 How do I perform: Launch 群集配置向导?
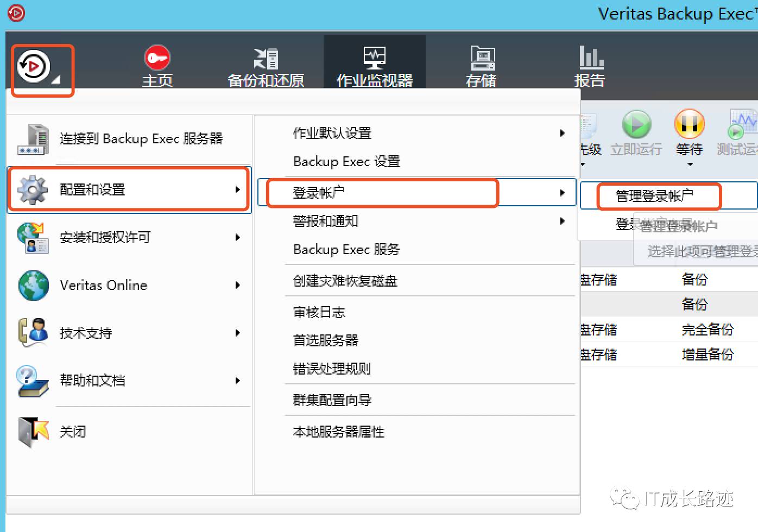[416, 400]
